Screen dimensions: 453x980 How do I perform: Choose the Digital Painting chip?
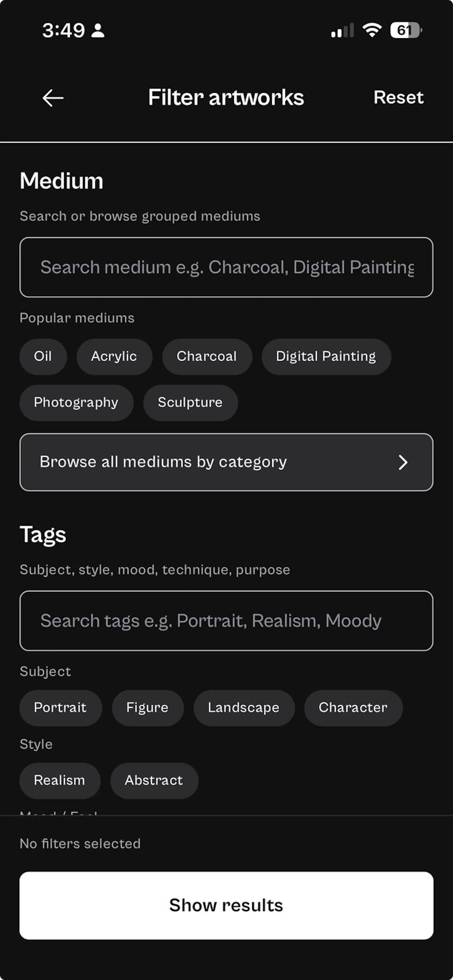pyautogui.click(x=326, y=356)
